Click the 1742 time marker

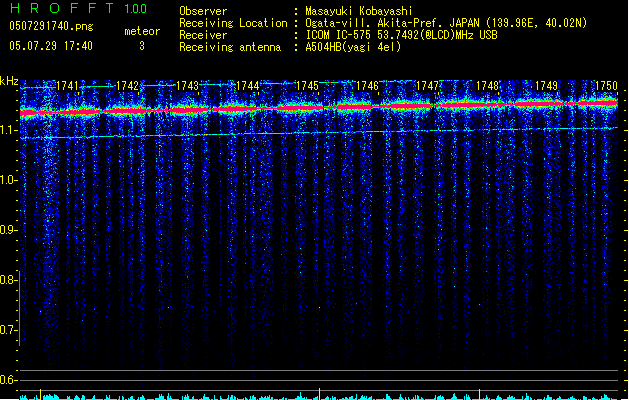click(127, 86)
